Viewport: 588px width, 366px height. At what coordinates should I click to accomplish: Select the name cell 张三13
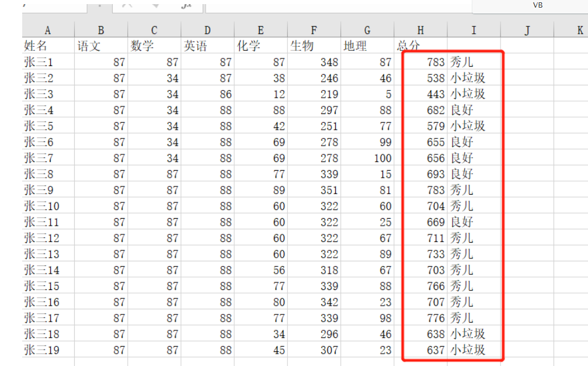(x=48, y=254)
